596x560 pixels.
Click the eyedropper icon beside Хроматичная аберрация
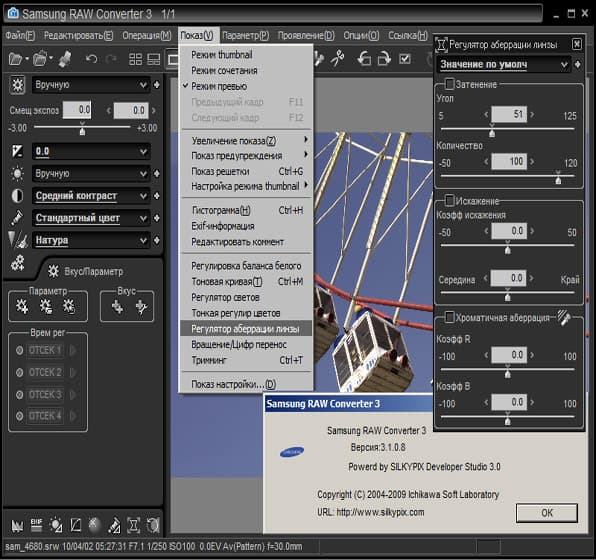click(x=564, y=317)
